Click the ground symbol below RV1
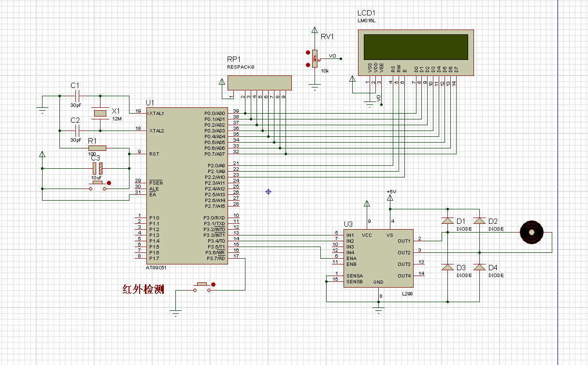The width and height of the screenshot is (588, 365). click(315, 88)
